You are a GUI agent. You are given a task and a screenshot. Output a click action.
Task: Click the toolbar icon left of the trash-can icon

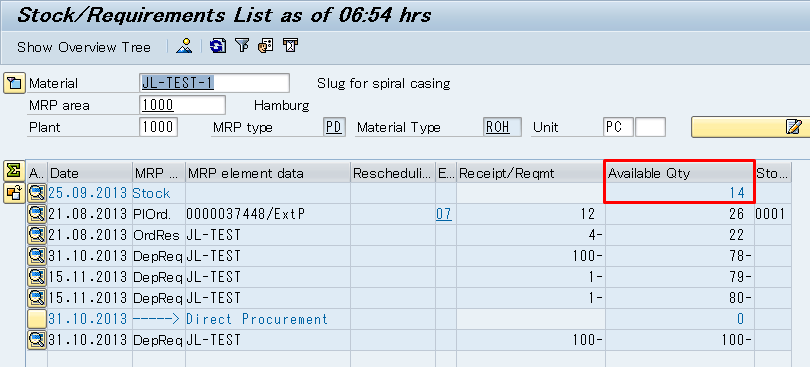[266, 46]
